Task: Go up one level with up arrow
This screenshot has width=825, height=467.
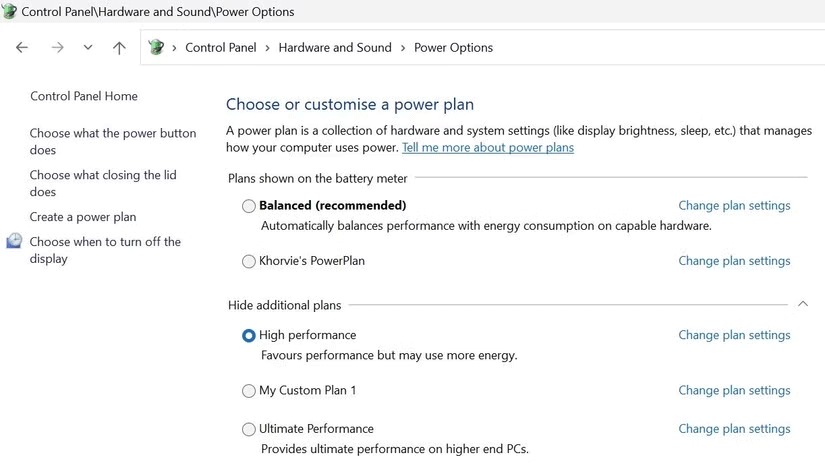Action: [119, 48]
